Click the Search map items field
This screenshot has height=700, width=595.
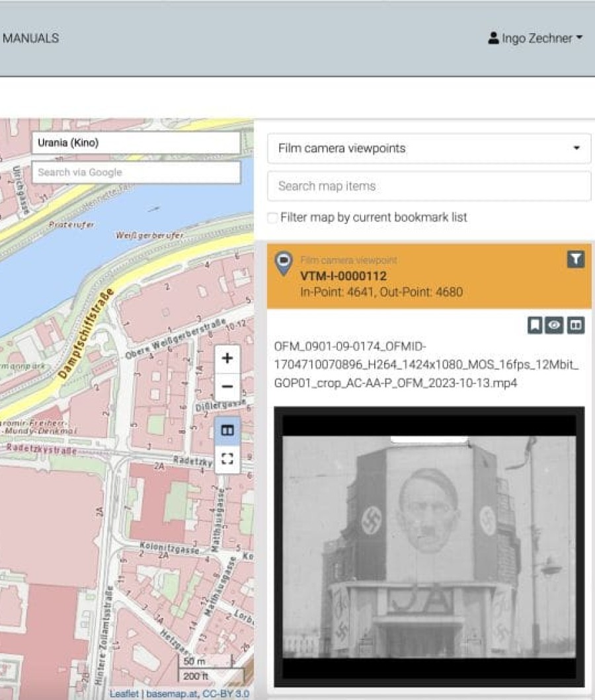click(x=429, y=186)
